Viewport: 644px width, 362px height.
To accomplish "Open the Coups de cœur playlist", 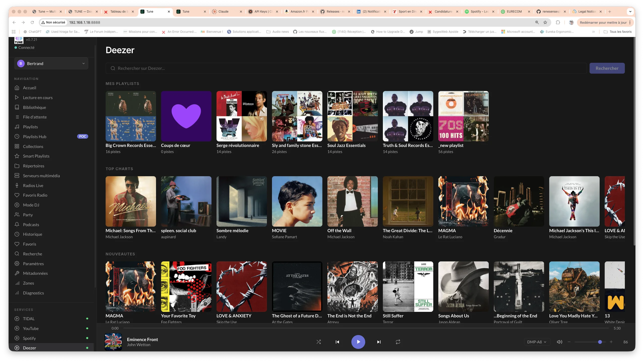I will click(x=186, y=123).
